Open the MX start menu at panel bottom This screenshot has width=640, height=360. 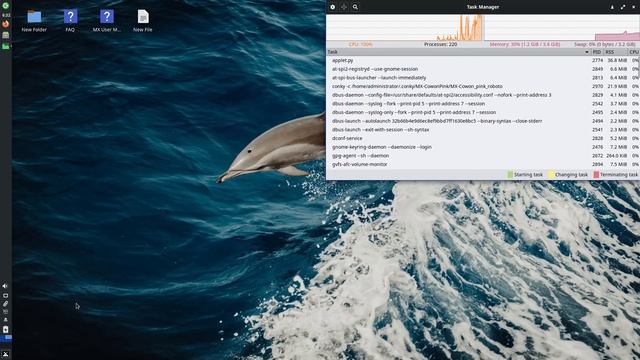pos(6,354)
